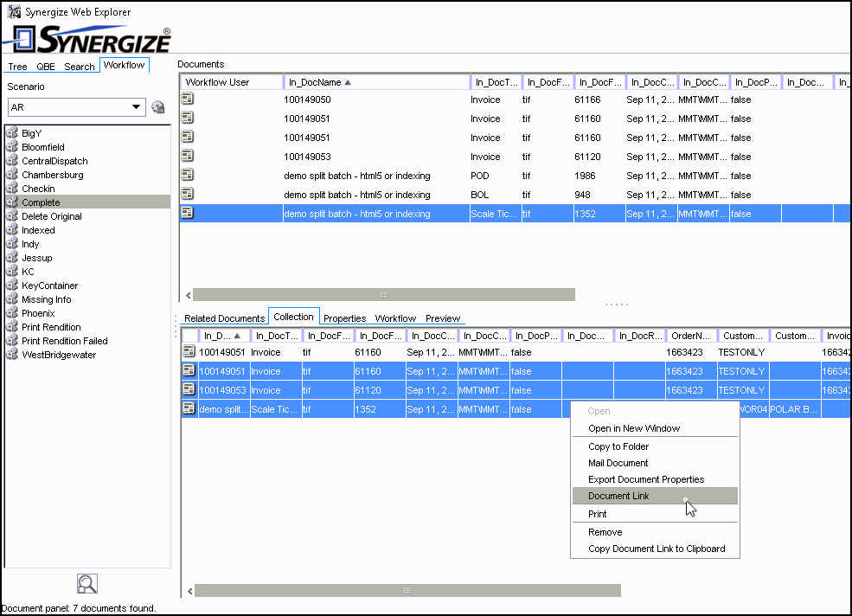
Task: Click the KC workflow queue icon
Action: (12, 271)
